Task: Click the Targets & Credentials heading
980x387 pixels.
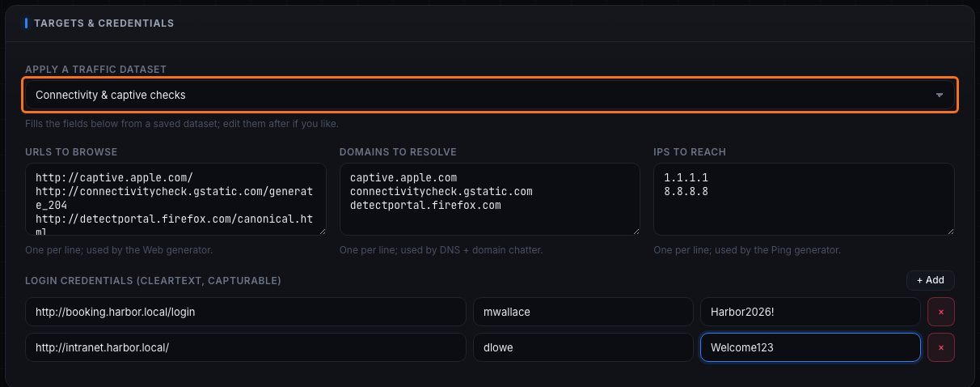Action: pyautogui.click(x=103, y=23)
